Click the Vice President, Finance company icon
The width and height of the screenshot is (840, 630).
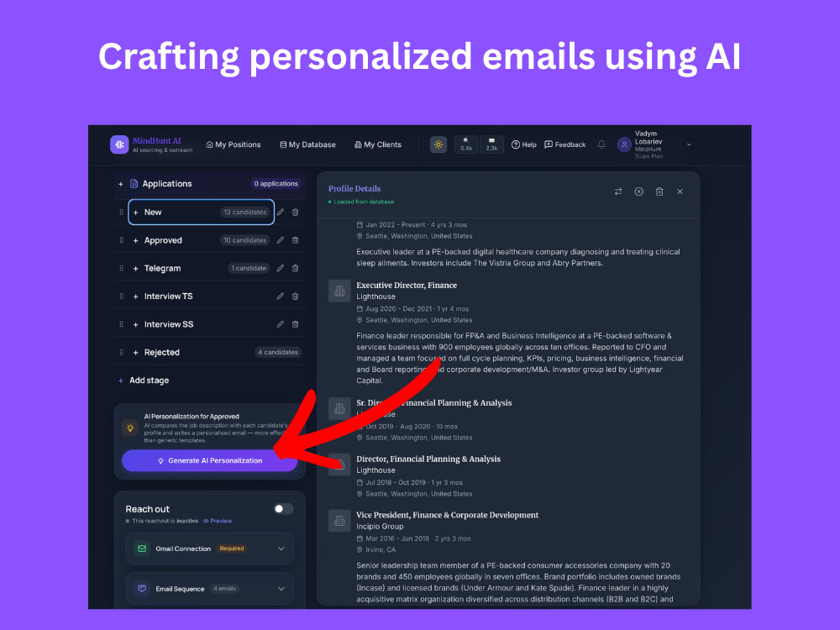point(339,521)
